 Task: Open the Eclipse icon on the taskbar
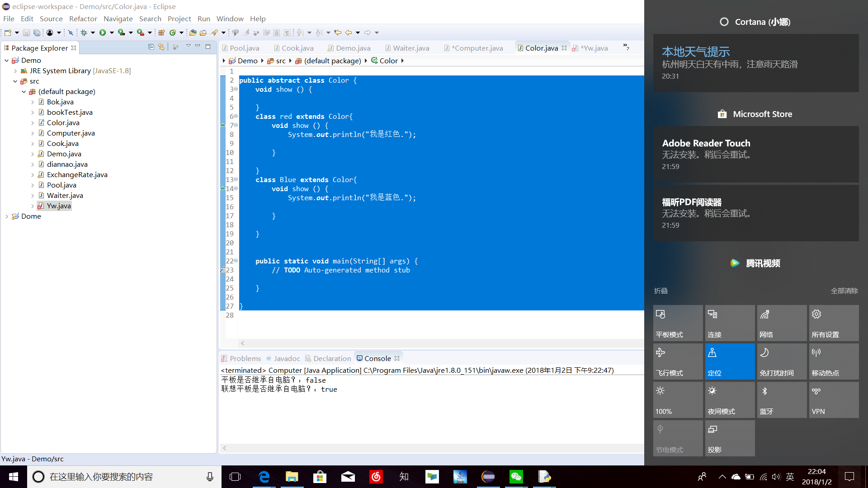point(488,477)
